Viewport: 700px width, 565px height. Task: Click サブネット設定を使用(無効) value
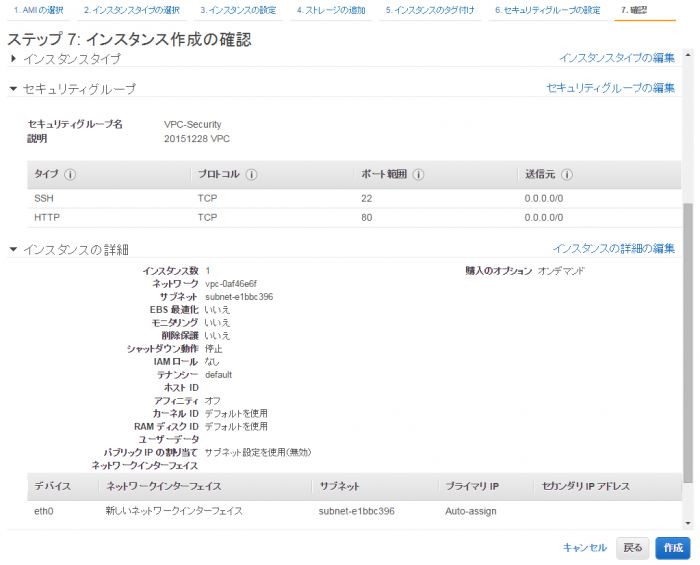click(x=258, y=453)
